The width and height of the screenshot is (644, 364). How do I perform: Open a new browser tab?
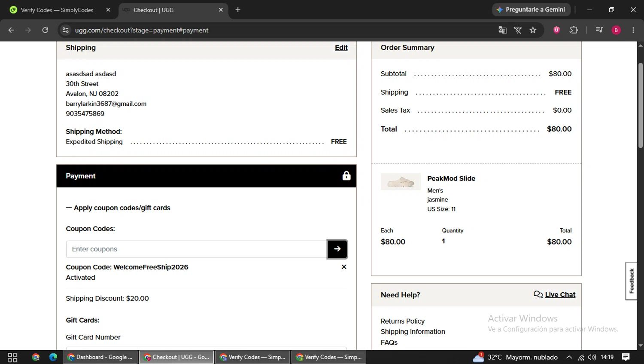238,10
